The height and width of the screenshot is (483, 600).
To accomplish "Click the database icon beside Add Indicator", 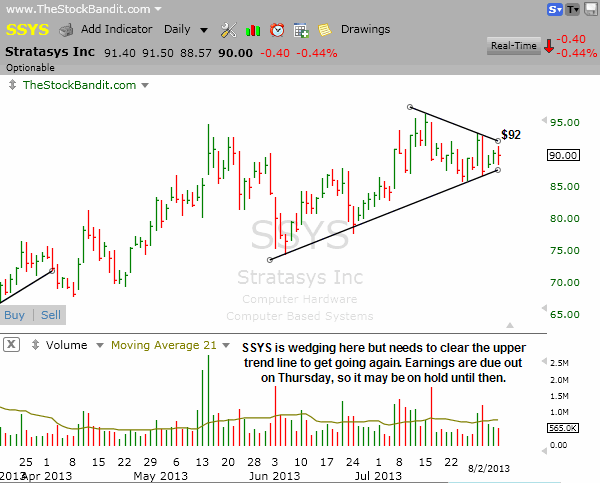I will pyautogui.click(x=67, y=30).
